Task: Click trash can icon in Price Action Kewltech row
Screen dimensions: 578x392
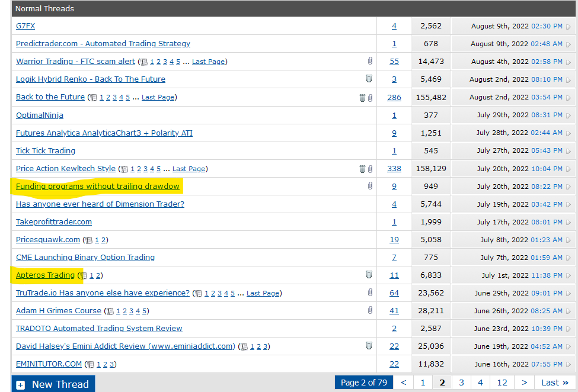Action: (x=362, y=169)
